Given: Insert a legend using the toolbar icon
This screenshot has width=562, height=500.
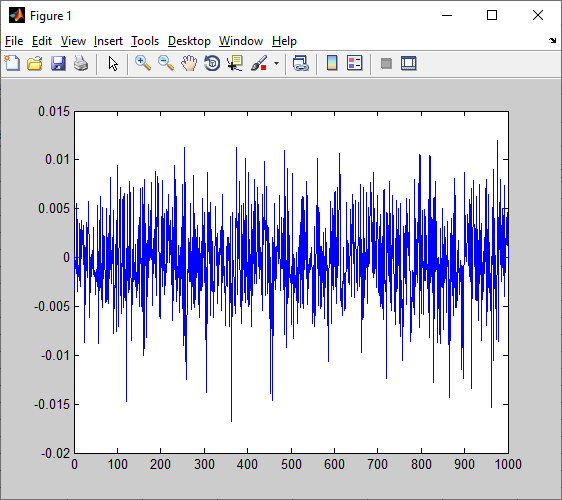Looking at the screenshot, I should click(x=355, y=63).
